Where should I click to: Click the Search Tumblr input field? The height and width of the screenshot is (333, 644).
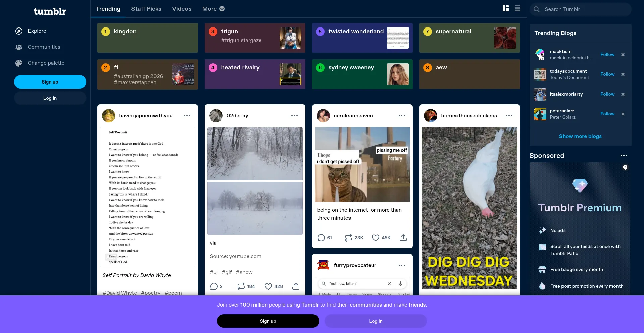pyautogui.click(x=581, y=9)
